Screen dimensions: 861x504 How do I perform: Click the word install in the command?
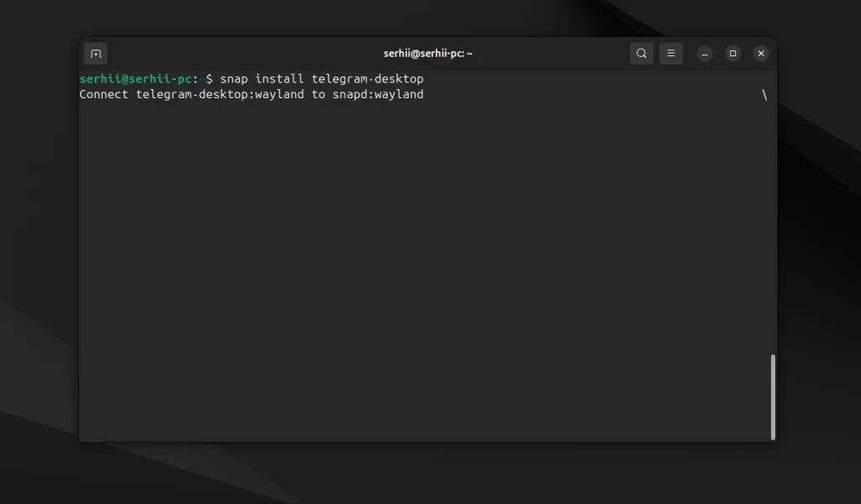click(280, 79)
